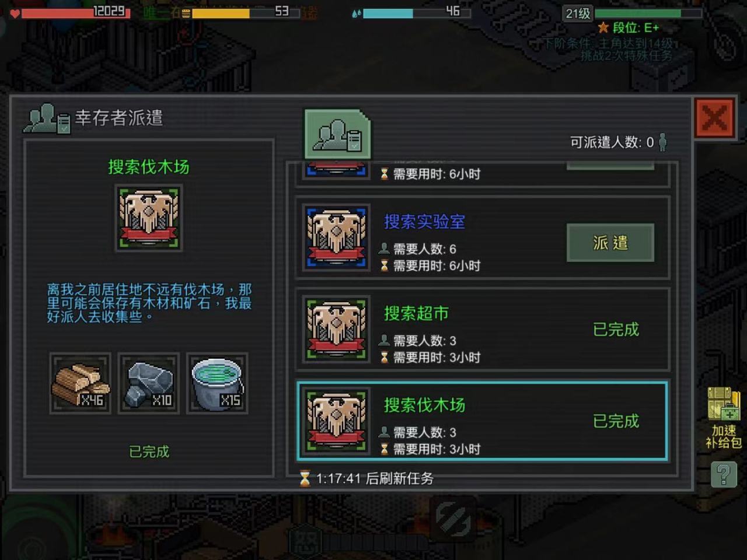Select the water bucket reward icon
This screenshot has width=747, height=560.
click(x=217, y=383)
